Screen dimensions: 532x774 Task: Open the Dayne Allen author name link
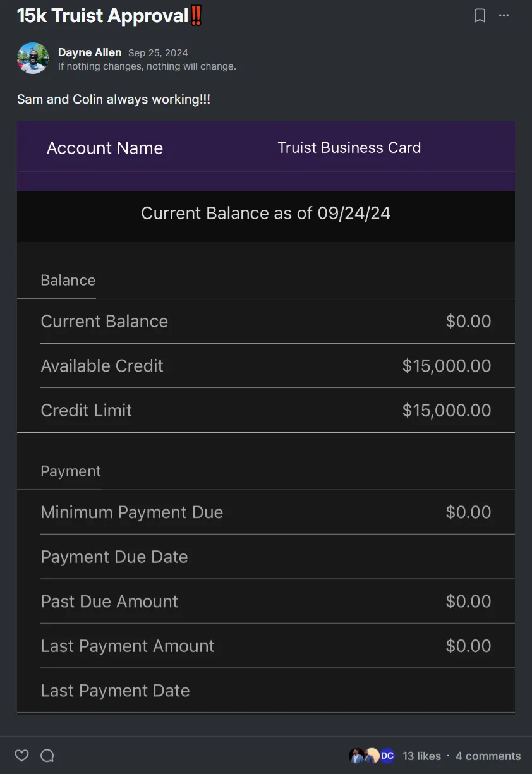90,52
